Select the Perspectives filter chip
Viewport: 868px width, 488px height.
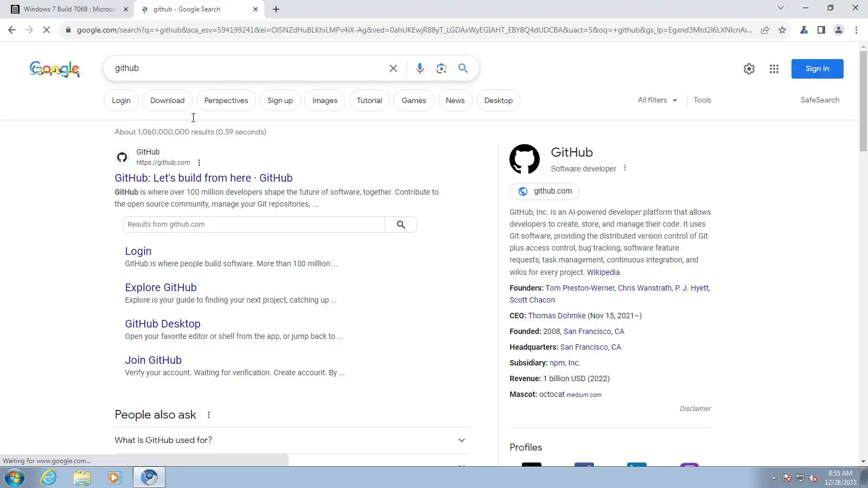pos(226,101)
